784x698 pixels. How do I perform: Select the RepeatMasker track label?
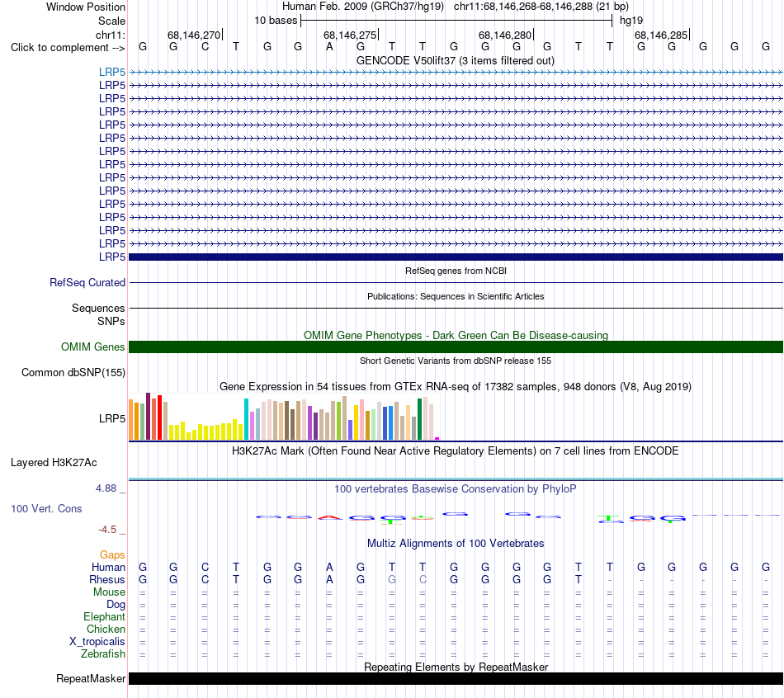[x=91, y=678]
